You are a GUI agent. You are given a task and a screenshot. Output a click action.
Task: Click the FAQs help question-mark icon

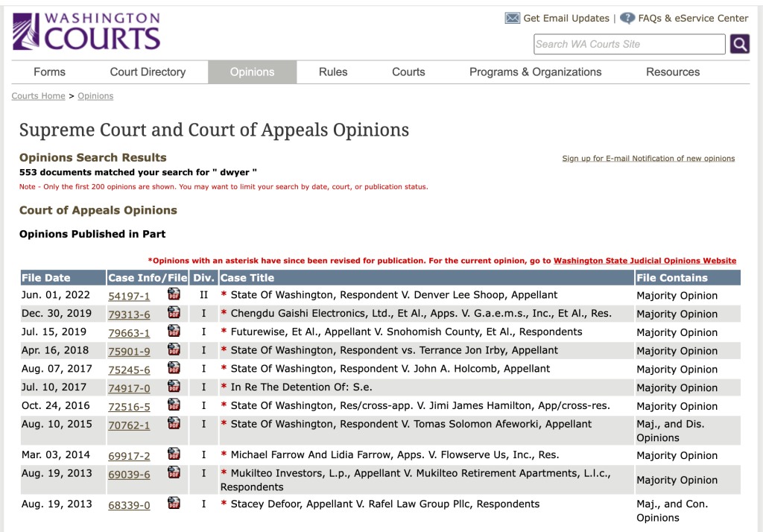(627, 18)
